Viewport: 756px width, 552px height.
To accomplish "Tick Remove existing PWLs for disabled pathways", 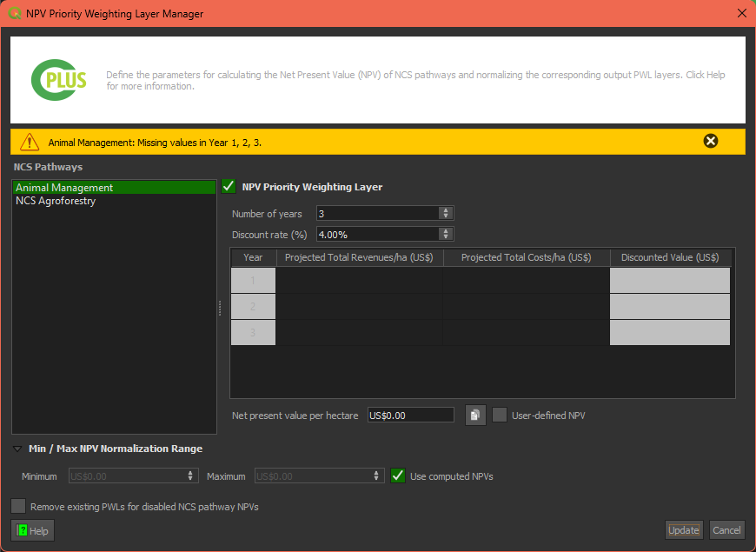I will click(18, 506).
